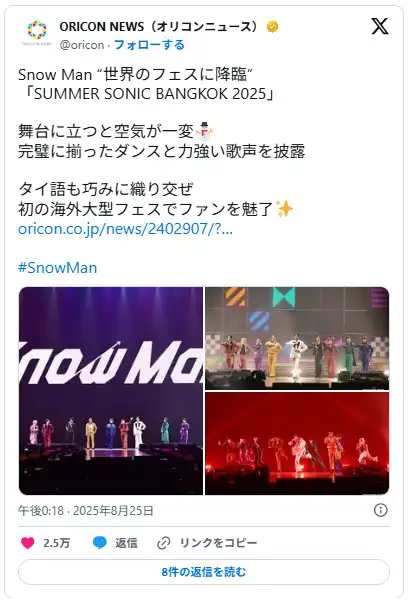Open the #SnowMan hashtag
The height and width of the screenshot is (616, 408).
pyautogui.click(x=57, y=268)
